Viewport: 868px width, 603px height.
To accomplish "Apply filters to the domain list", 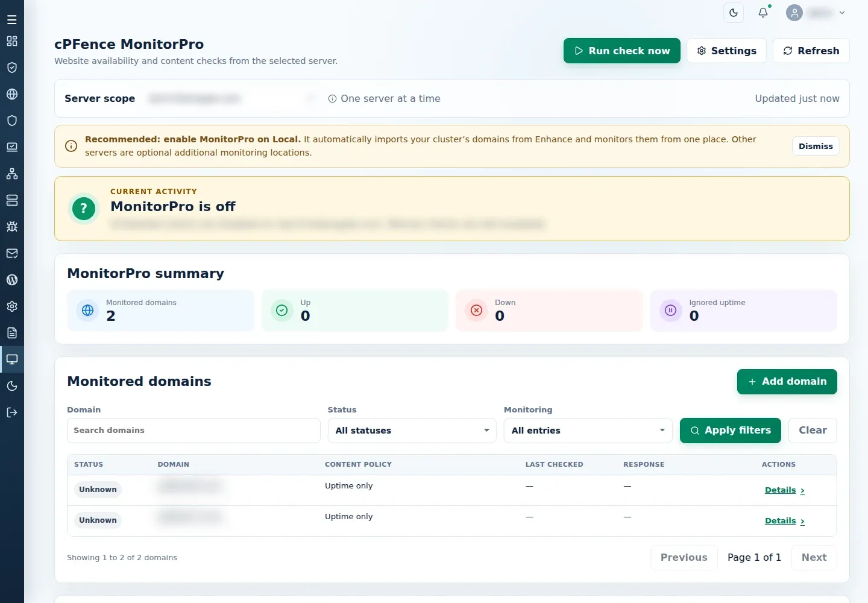I will pyautogui.click(x=731, y=431).
